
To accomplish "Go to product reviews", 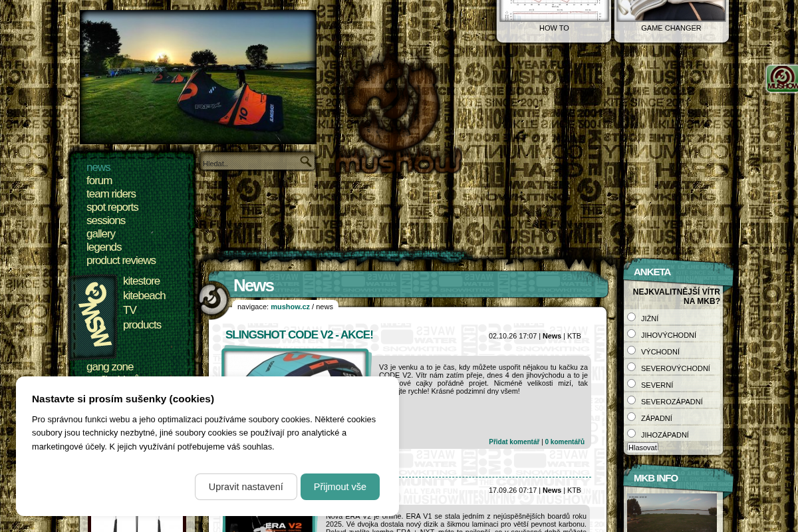I will 121,261.
